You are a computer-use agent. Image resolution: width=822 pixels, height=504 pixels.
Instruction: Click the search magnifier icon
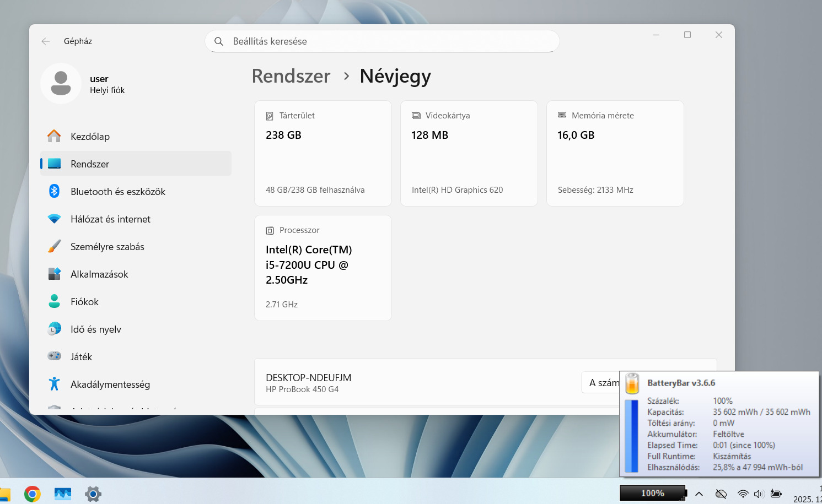(x=219, y=41)
